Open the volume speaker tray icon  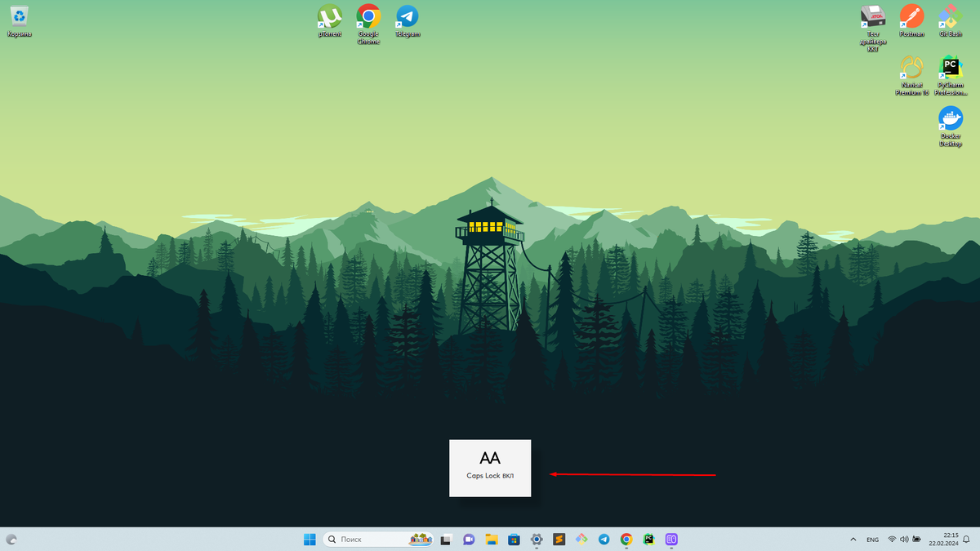pos(904,540)
